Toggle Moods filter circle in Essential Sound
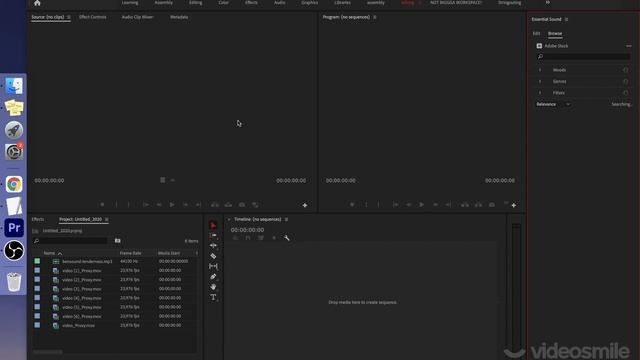The image size is (640, 360). tap(625, 70)
